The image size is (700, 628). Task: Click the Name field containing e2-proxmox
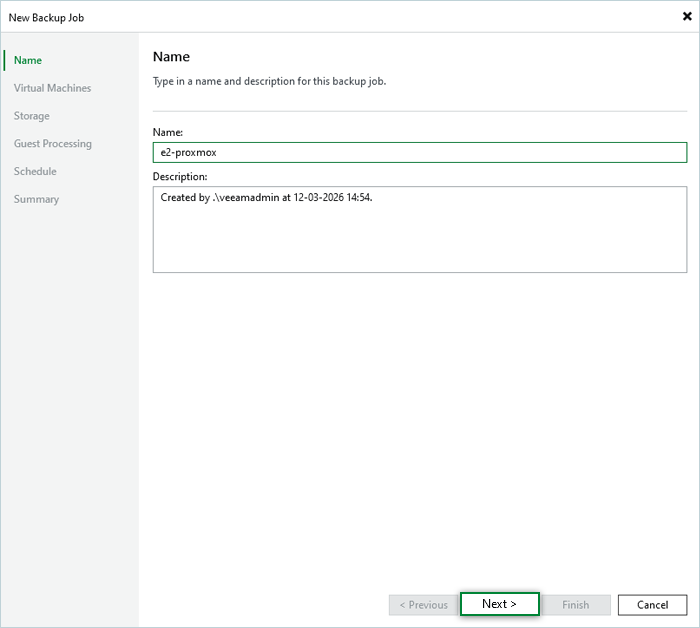pyautogui.click(x=419, y=152)
